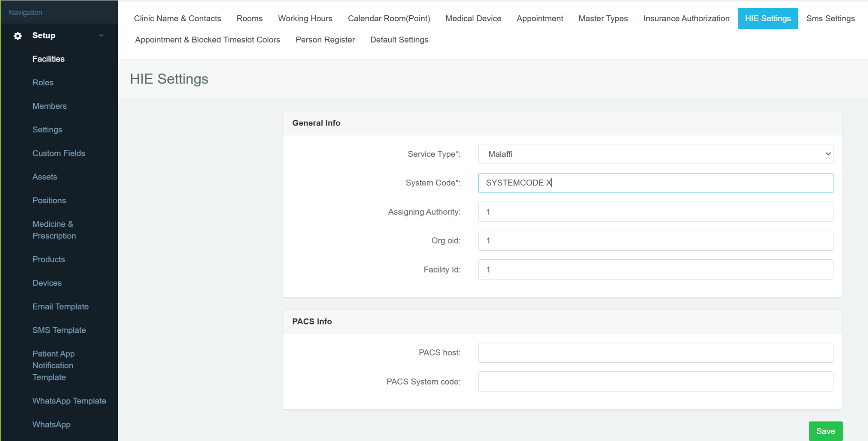Switch to Working Hours tab
The width and height of the screenshot is (868, 441).
pyautogui.click(x=305, y=19)
